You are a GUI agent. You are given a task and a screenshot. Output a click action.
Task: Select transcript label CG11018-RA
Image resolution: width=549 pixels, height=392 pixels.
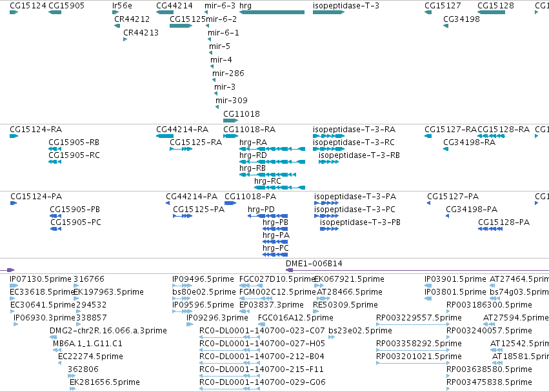[x=250, y=130]
